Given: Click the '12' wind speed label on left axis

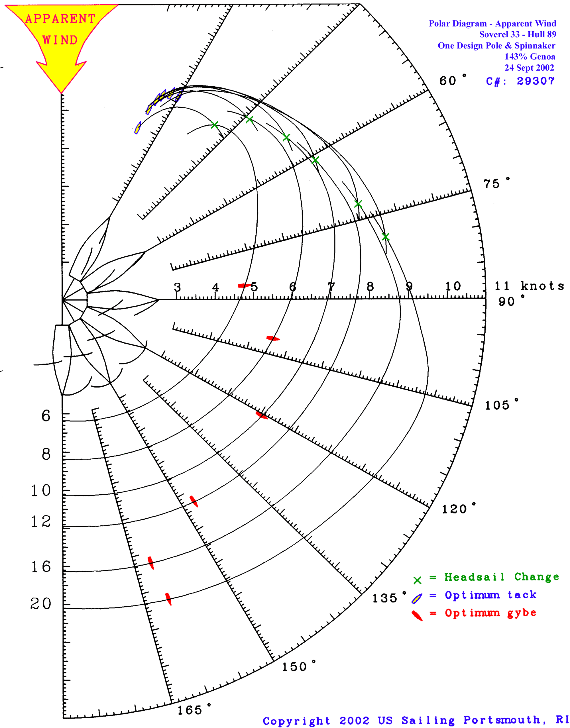Looking at the screenshot, I should coord(41,521).
